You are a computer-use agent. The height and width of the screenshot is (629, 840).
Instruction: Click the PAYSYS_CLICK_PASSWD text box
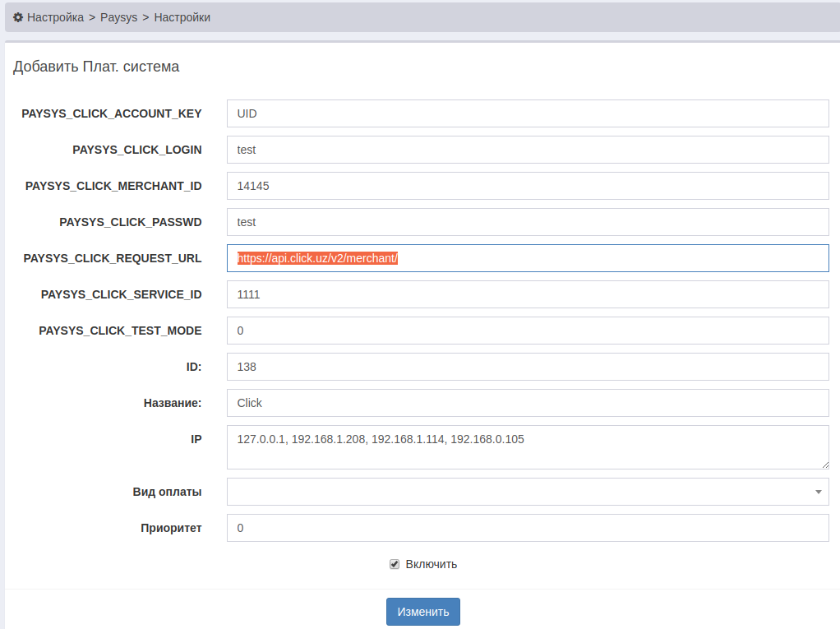click(527, 222)
